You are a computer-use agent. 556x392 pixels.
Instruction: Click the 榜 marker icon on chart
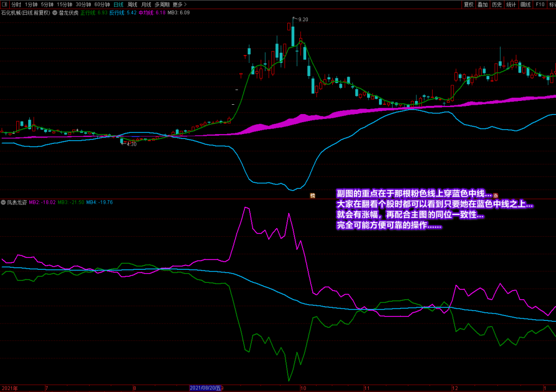pos(312,195)
